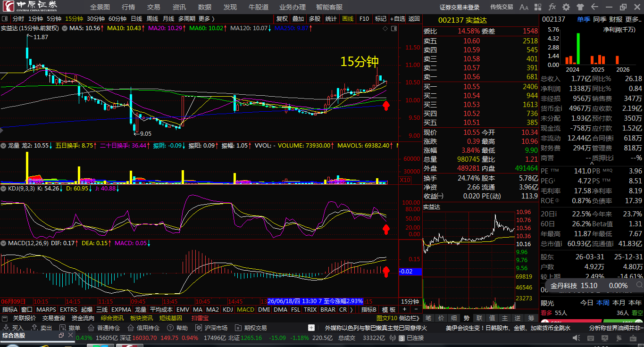Open the settings gear icon
The image size is (644, 347).
(566, 7)
